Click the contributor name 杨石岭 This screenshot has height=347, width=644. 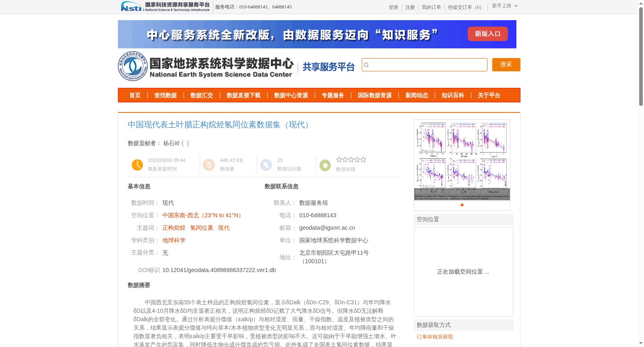171,143
